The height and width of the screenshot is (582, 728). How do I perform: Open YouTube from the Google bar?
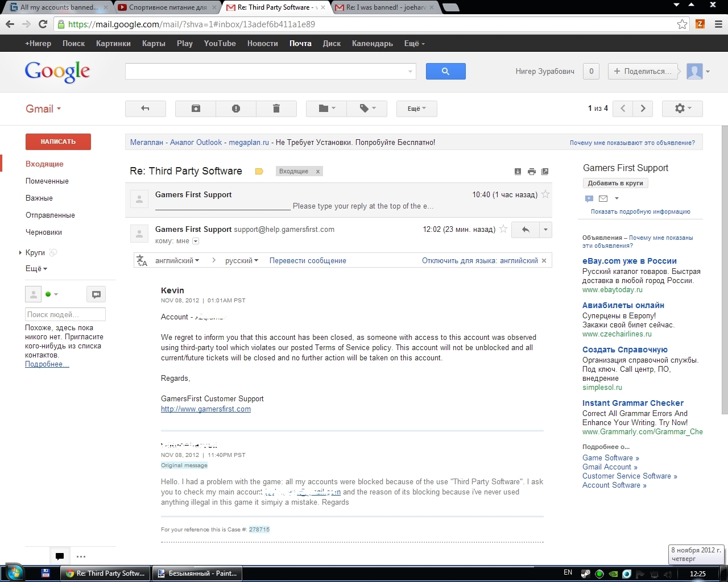click(220, 43)
